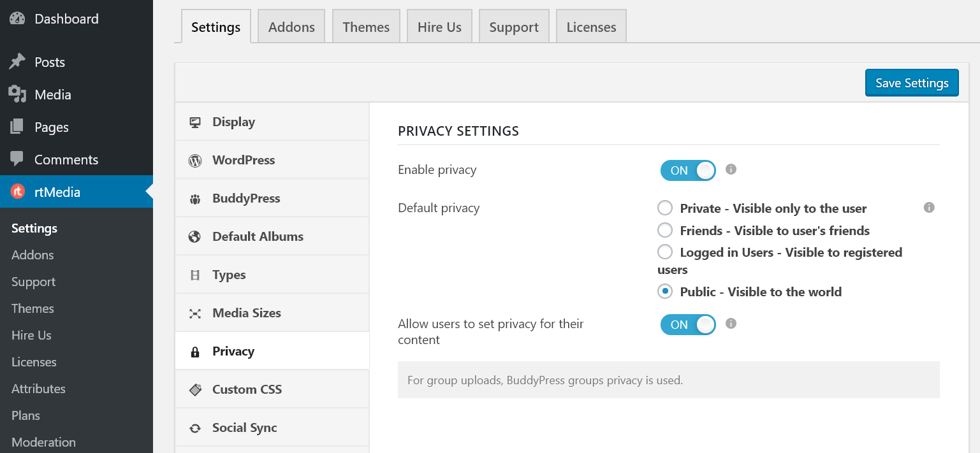The image size is (980, 453).
Task: Click the Media sidebar icon
Action: [17, 94]
